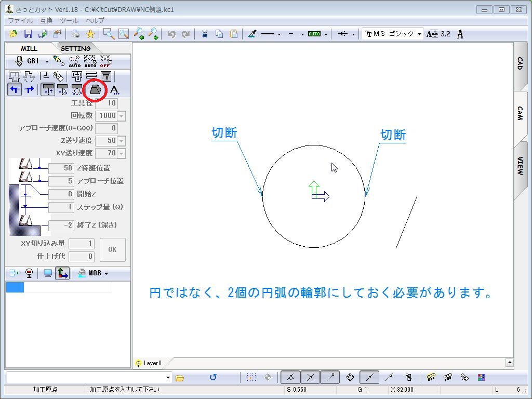Click the multicolor grid palette icon
This screenshot has width=532, height=399.
[481, 377]
